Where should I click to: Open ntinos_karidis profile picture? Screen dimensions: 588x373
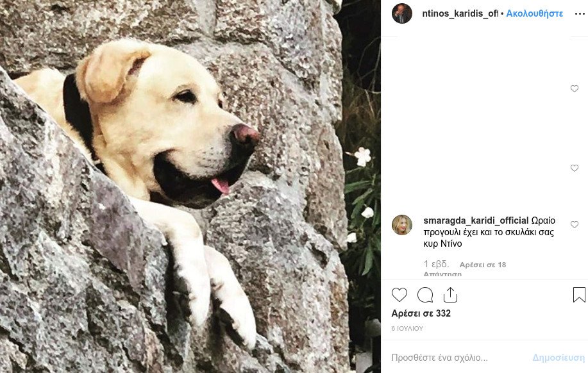[x=402, y=13]
